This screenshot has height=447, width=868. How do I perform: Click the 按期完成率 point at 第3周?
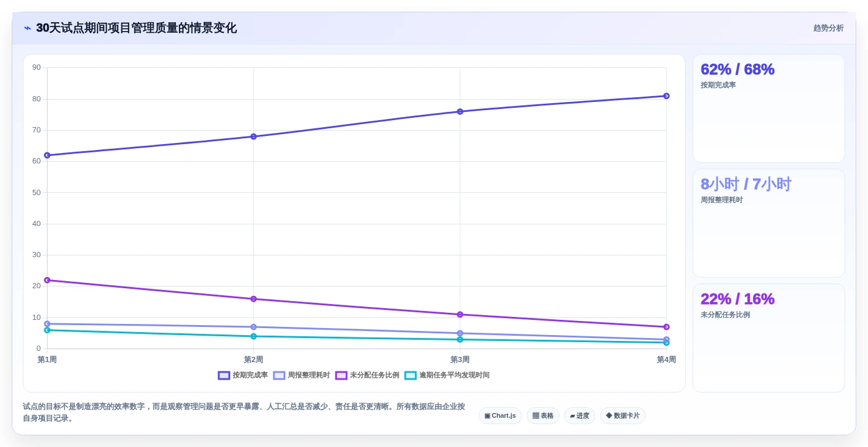[x=460, y=111]
